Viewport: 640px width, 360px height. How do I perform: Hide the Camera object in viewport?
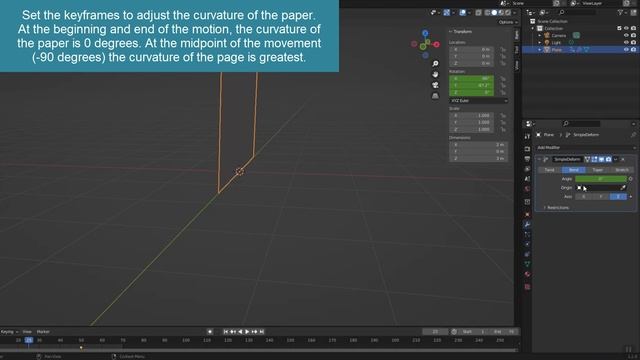coord(626,36)
